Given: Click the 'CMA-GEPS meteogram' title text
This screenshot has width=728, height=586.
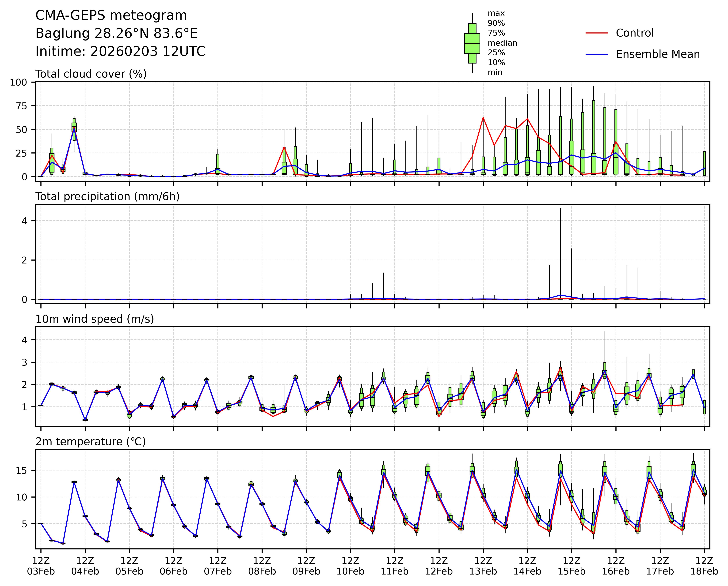Looking at the screenshot, I should pyautogui.click(x=111, y=15).
